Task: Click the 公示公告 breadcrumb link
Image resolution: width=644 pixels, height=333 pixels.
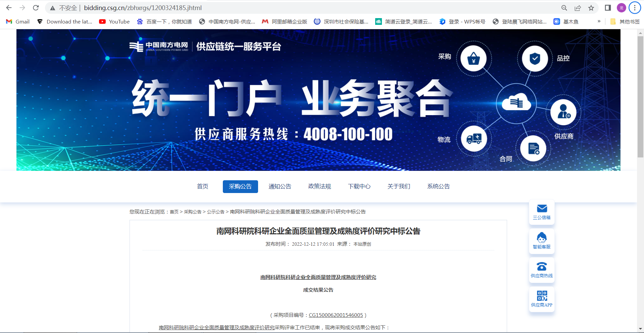Action: [216, 212]
